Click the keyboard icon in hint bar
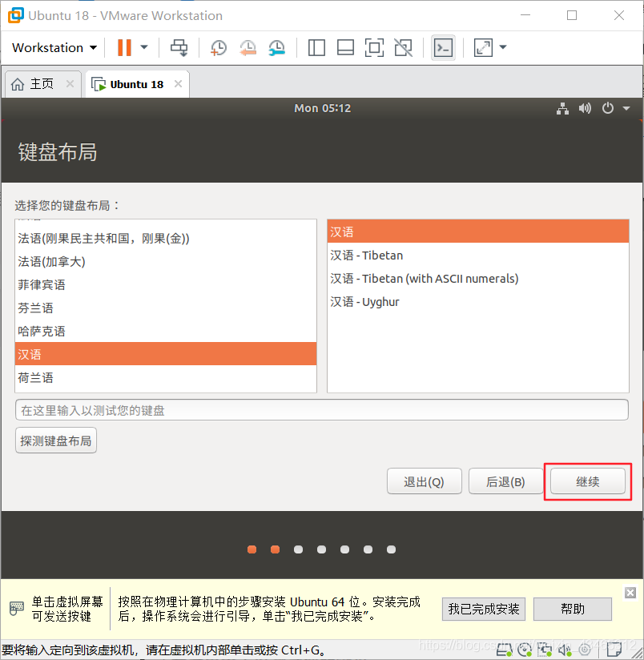The width and height of the screenshot is (644, 660). pos(16,608)
